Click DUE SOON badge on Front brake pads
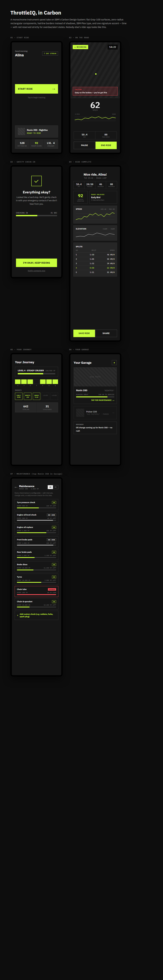The height and width of the screenshot is (980, 163). [51, 540]
